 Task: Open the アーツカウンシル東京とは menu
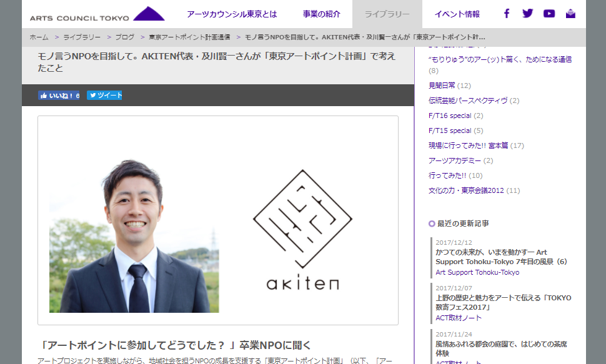point(232,14)
